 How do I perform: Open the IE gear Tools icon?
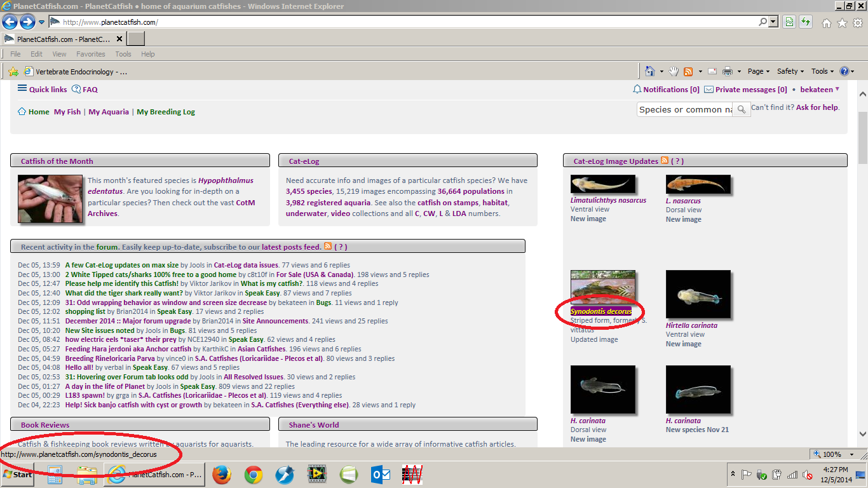[858, 23]
